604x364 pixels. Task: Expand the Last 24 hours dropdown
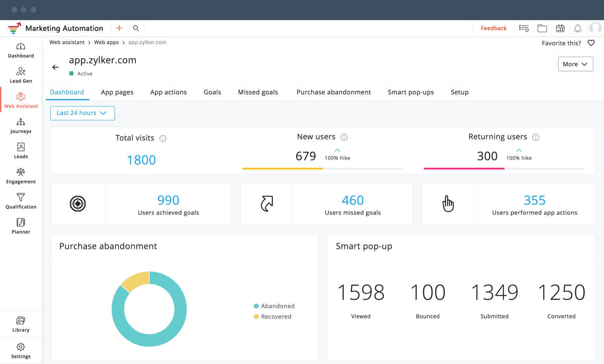coord(82,113)
